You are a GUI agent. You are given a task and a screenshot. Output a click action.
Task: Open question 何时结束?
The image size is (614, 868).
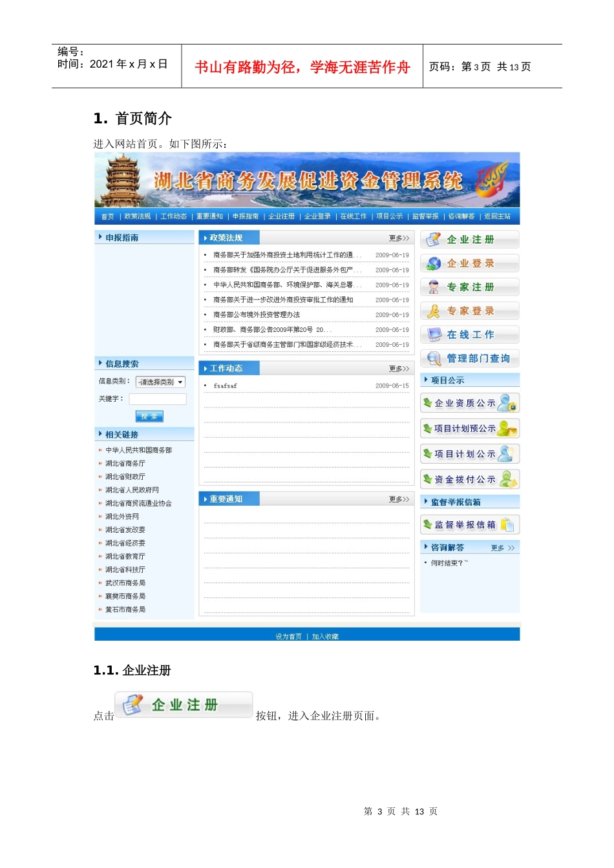coord(449,563)
